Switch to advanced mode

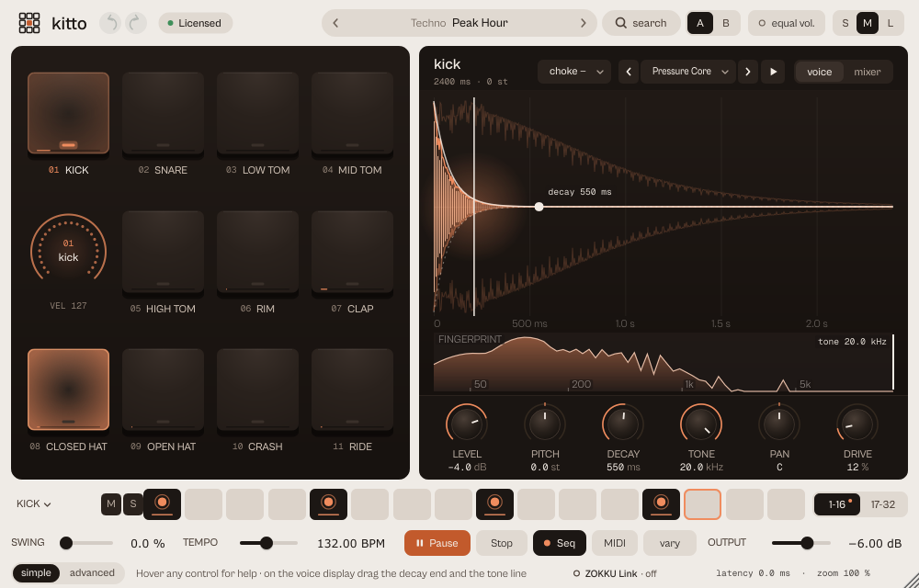(92, 573)
